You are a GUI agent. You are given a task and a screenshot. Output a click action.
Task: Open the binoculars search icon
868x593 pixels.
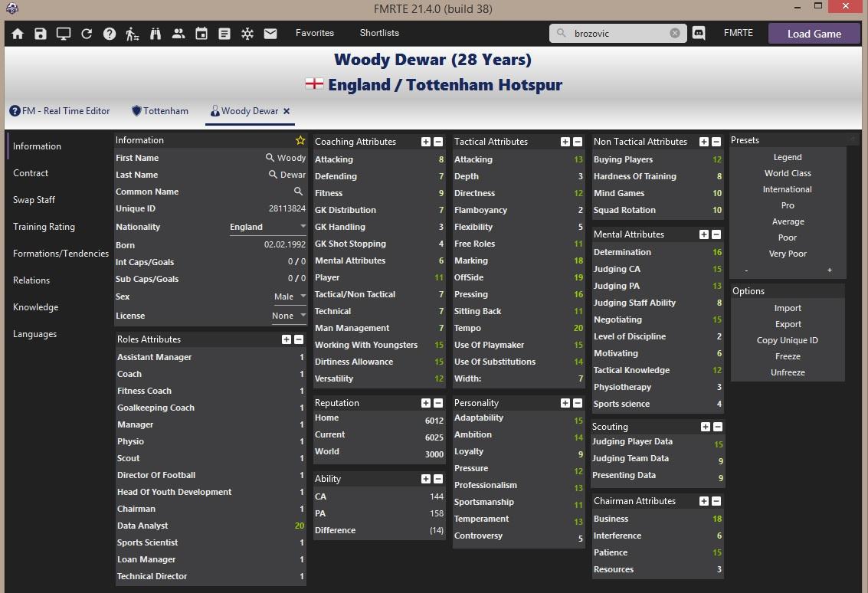click(156, 34)
